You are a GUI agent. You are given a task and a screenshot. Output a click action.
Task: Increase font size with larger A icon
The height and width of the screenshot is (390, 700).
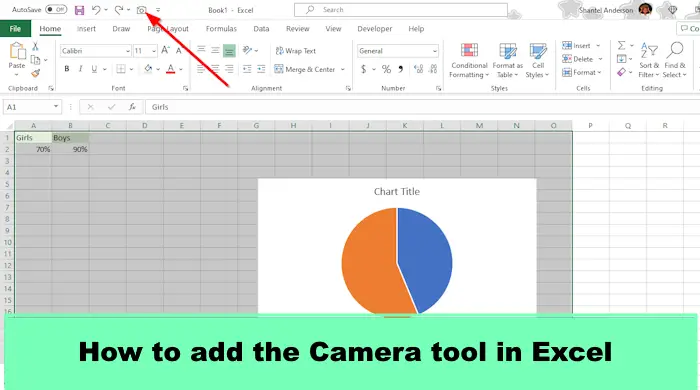tap(165, 50)
